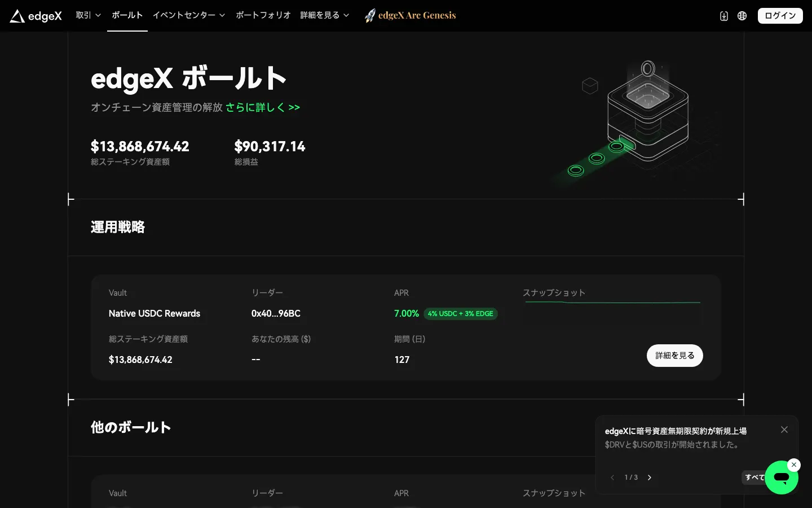The width and height of the screenshot is (812, 508).
Task: Go to next announcement with right arrow
Action: (x=650, y=478)
